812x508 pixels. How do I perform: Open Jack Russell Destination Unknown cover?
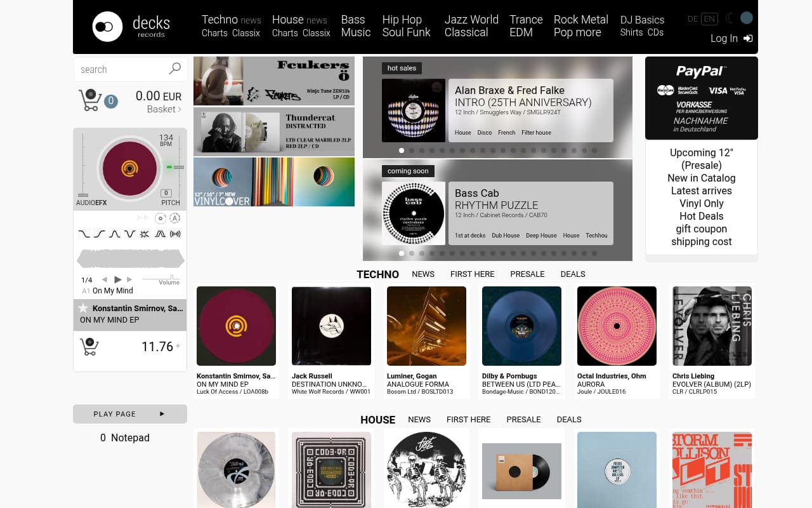331,326
